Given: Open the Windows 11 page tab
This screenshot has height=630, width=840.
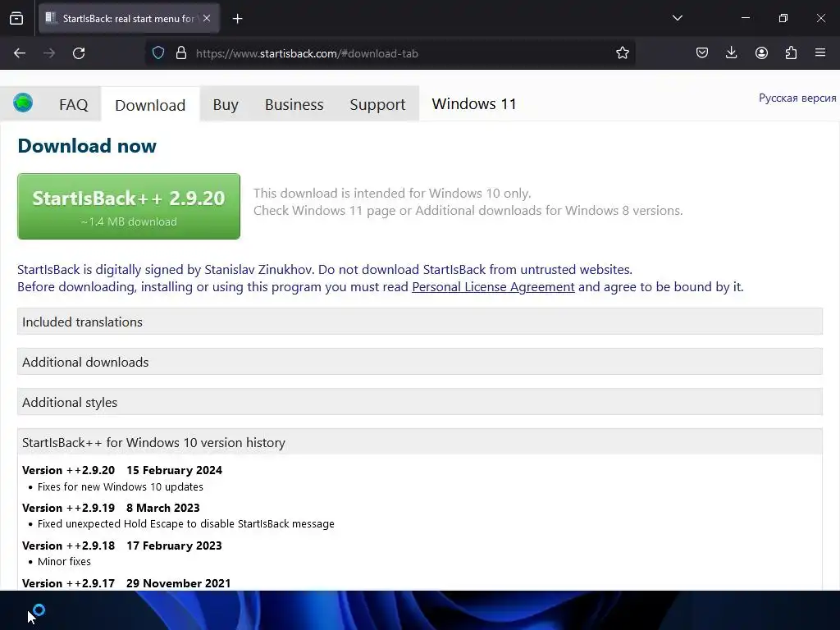Looking at the screenshot, I should 474,104.
